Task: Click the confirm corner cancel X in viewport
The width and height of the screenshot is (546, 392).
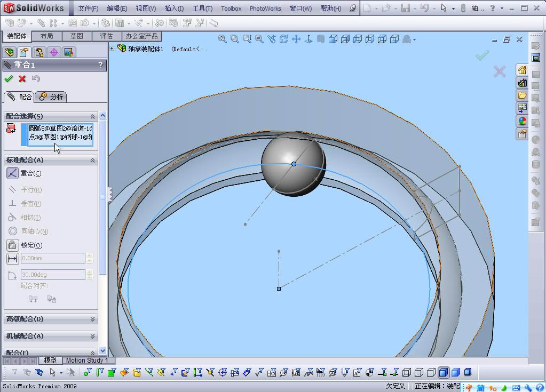Action: pos(500,71)
